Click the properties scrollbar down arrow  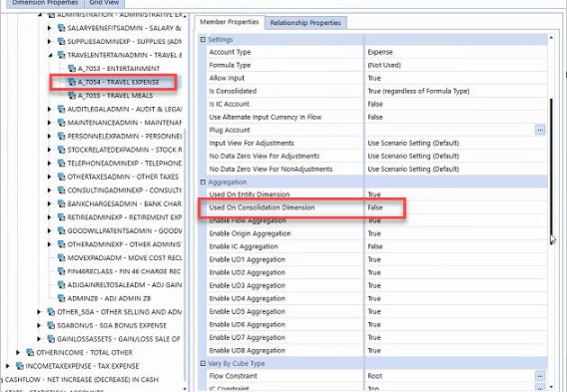click(551, 386)
